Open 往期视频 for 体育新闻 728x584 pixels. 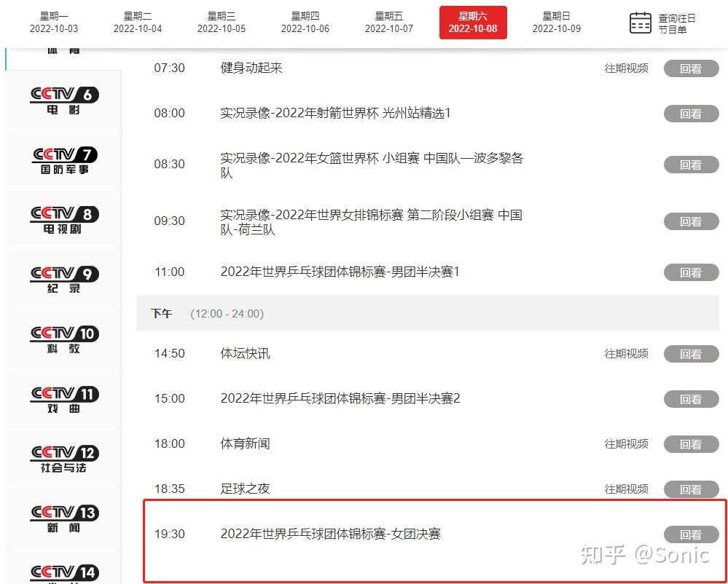[x=626, y=444]
